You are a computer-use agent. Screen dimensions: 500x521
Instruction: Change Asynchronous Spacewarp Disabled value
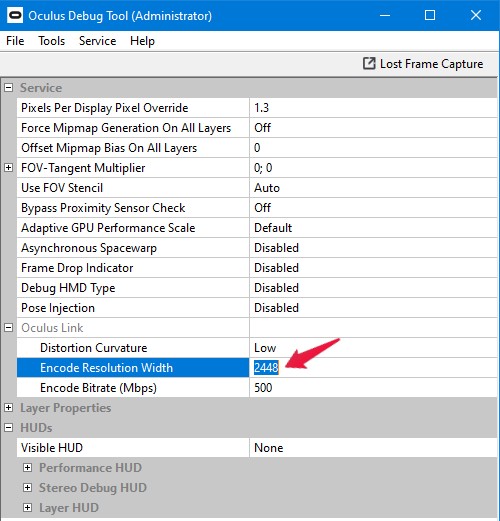coord(373,248)
